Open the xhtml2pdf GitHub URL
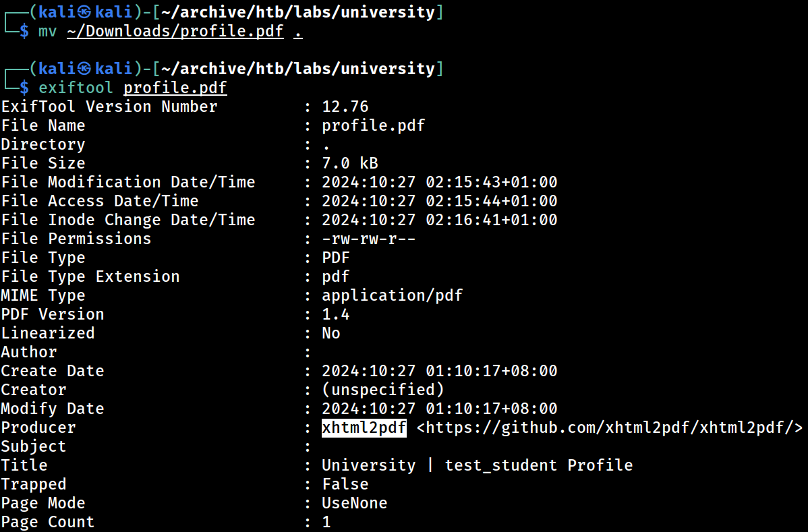Viewport: 808px width, 532px height. tap(610, 427)
